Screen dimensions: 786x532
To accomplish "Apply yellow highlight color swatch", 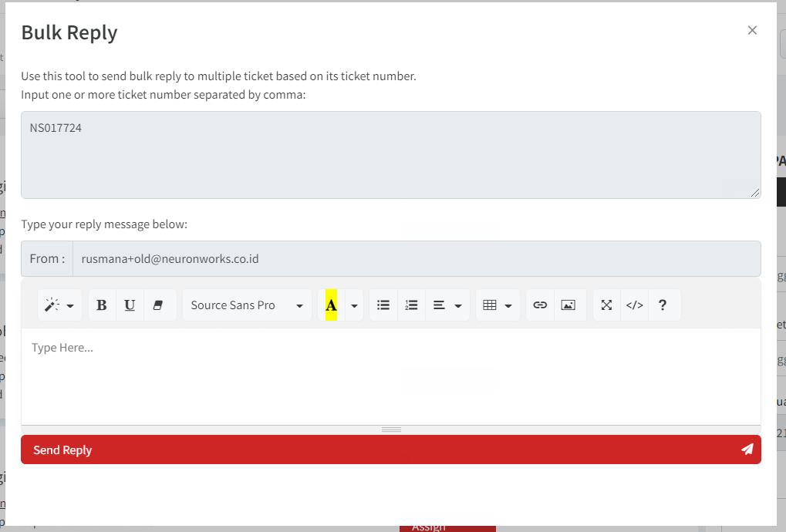I will point(331,305).
